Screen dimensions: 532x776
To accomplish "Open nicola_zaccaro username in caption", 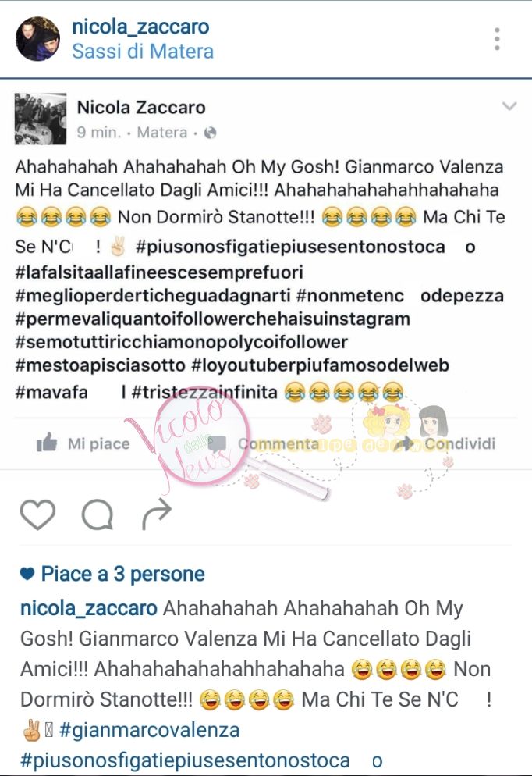I will (x=89, y=608).
